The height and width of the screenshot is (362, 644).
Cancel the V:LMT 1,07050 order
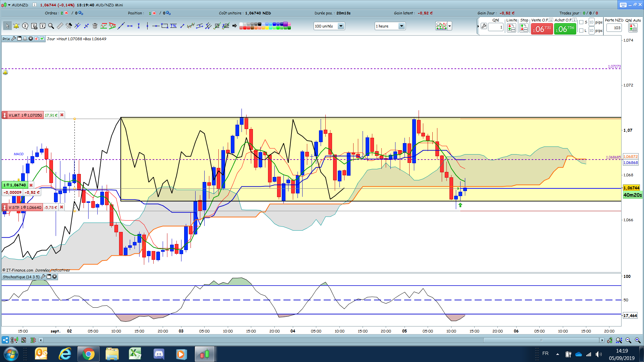click(62, 115)
